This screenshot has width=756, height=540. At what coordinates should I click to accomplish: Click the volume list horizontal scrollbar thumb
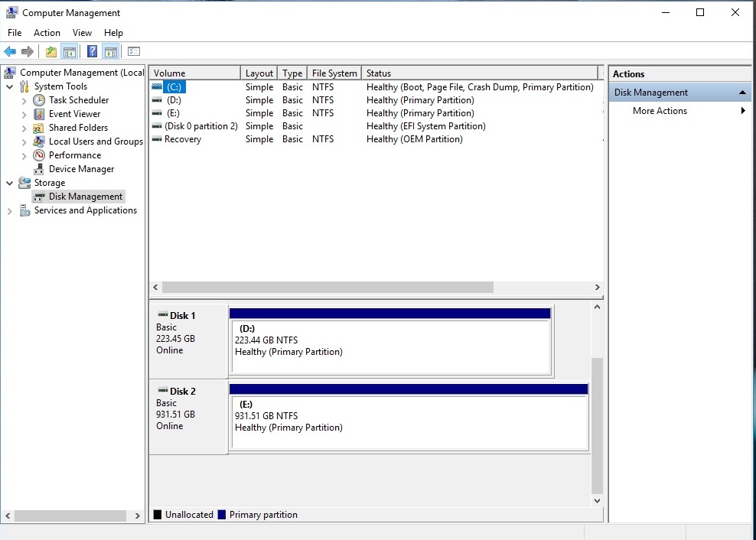click(x=327, y=287)
